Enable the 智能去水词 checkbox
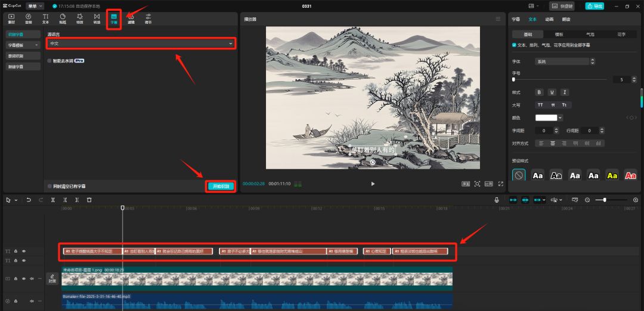The width and height of the screenshot is (644, 311). [x=49, y=61]
